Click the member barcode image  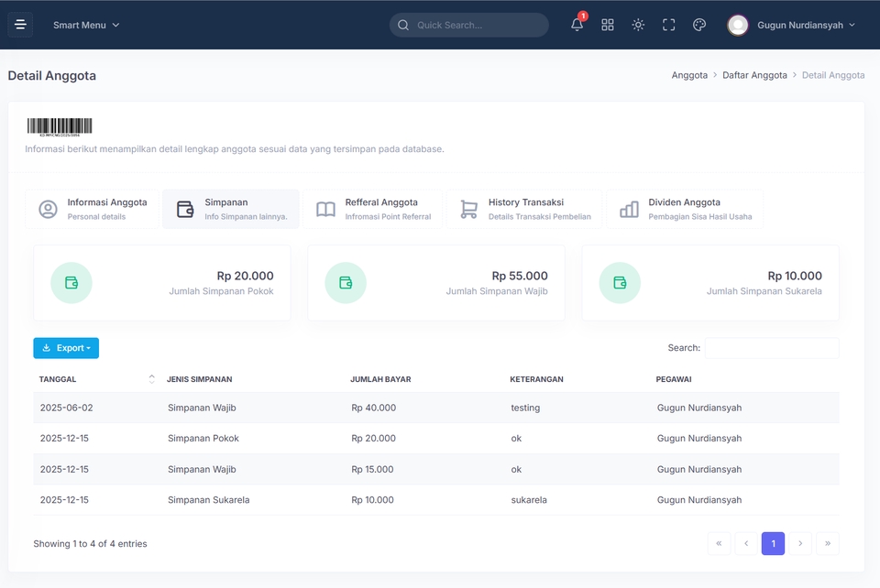[60, 126]
